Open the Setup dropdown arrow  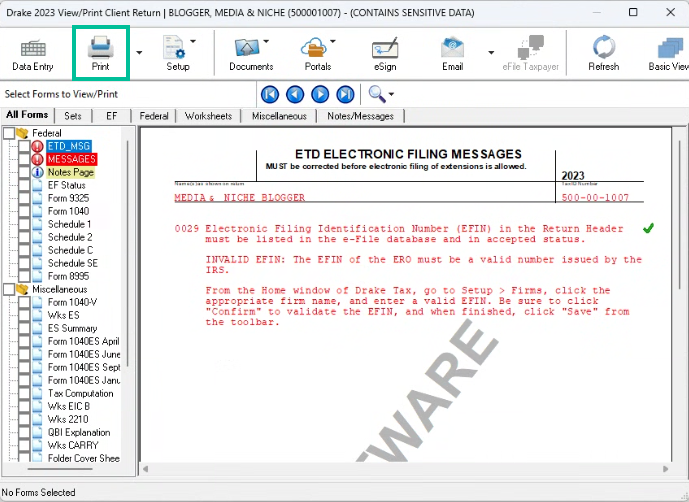tap(193, 41)
